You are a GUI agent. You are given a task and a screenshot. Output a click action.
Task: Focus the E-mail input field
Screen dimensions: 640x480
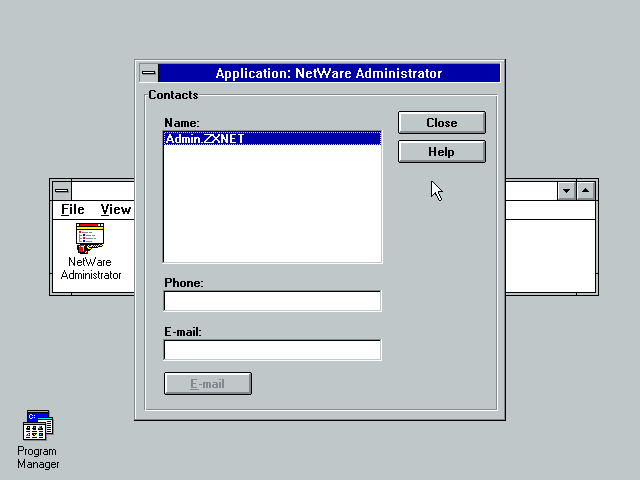272,350
